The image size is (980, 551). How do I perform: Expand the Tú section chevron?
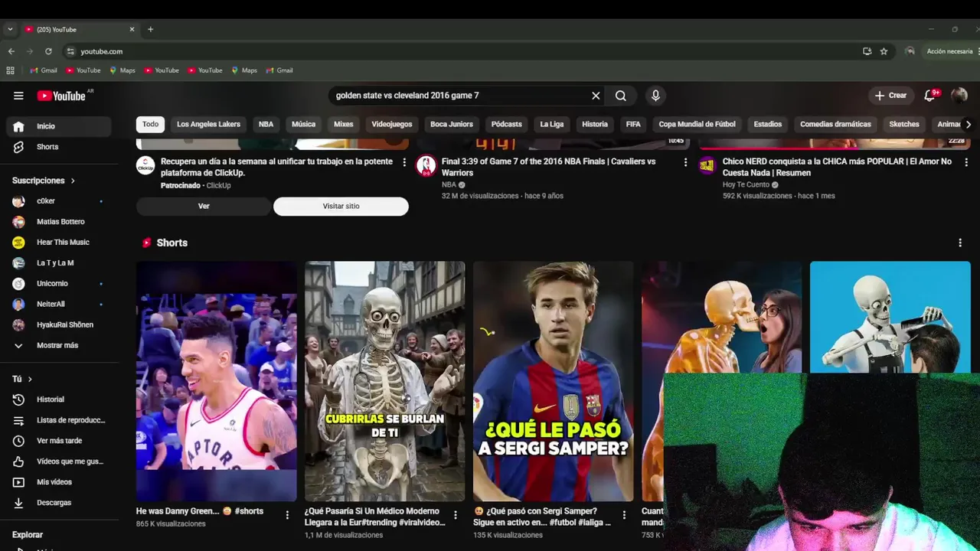pos(30,379)
